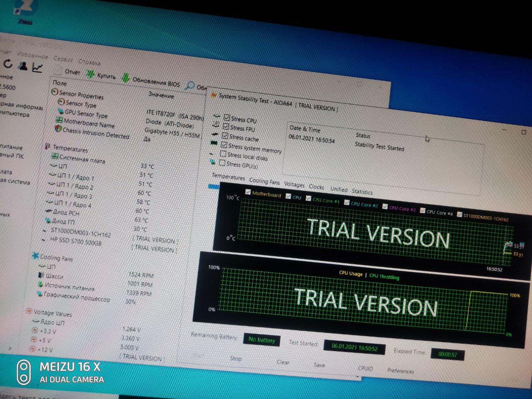Image resolution: width=532 pixels, height=399 pixels.
Task: Click the Значение column header
Action: tap(161, 95)
